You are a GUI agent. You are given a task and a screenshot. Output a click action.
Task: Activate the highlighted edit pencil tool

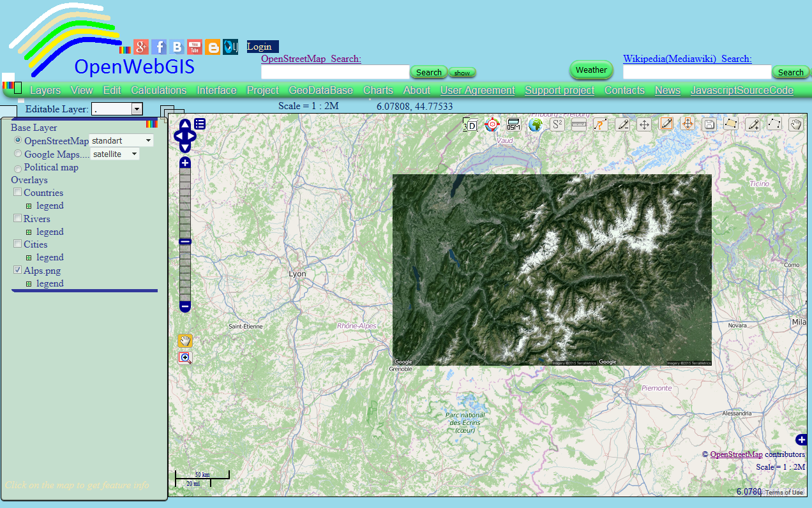[666, 124]
